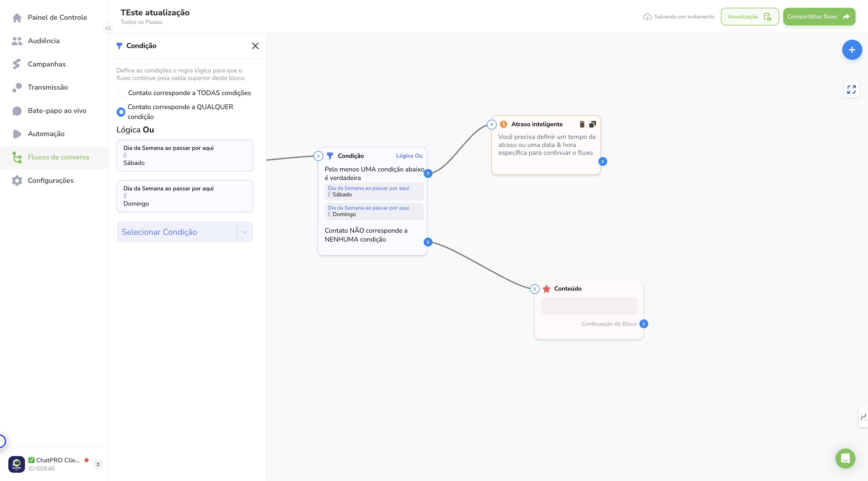
Task: Select 'Contato corresponde a TODAS condições' radio
Action: [x=121, y=93]
